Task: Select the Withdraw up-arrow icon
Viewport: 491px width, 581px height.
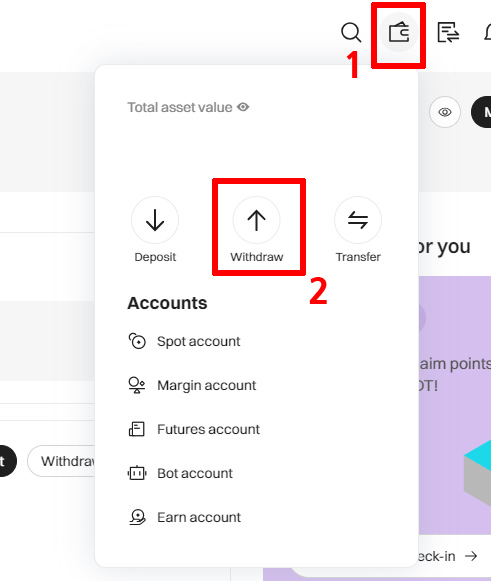Action: point(256,220)
